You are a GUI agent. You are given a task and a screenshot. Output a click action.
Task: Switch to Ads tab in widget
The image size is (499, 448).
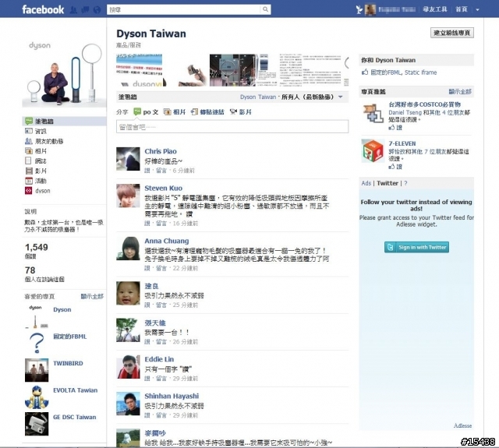366,183
